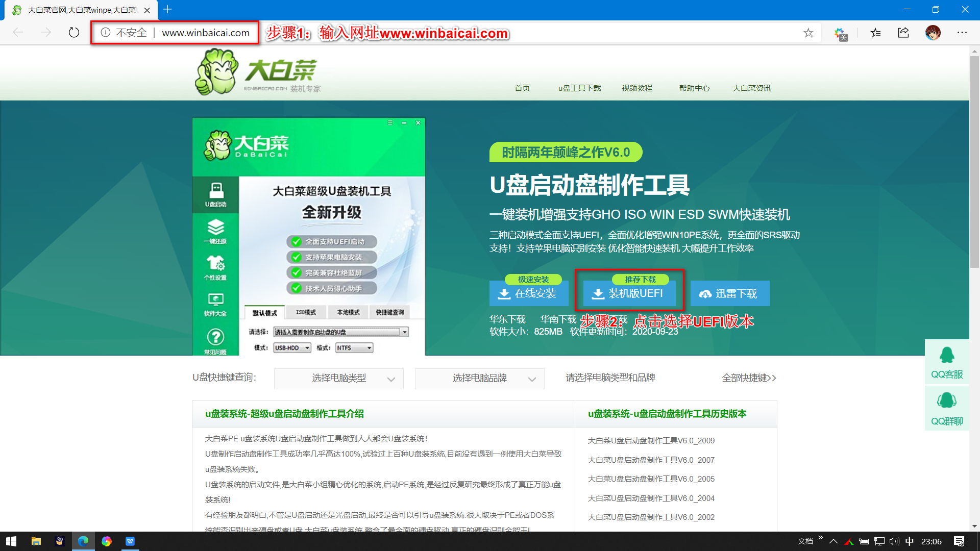
Task: Click the share page icon
Action: 903,33
